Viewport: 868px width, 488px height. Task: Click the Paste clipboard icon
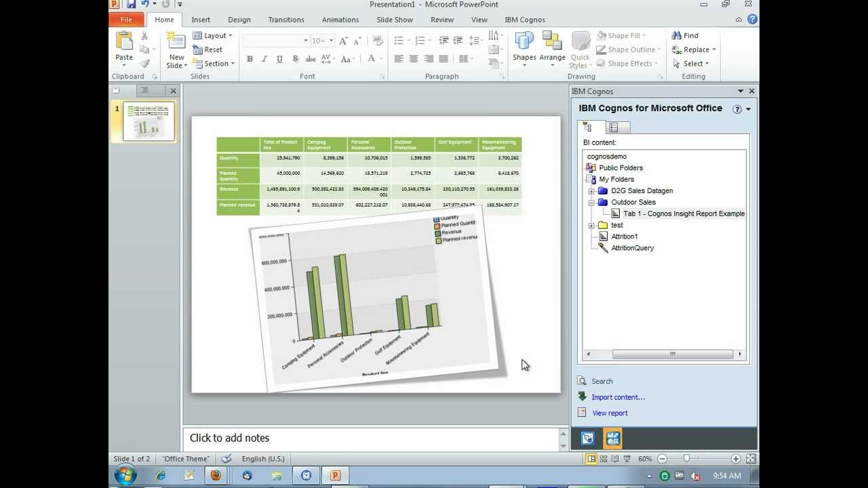pos(124,41)
